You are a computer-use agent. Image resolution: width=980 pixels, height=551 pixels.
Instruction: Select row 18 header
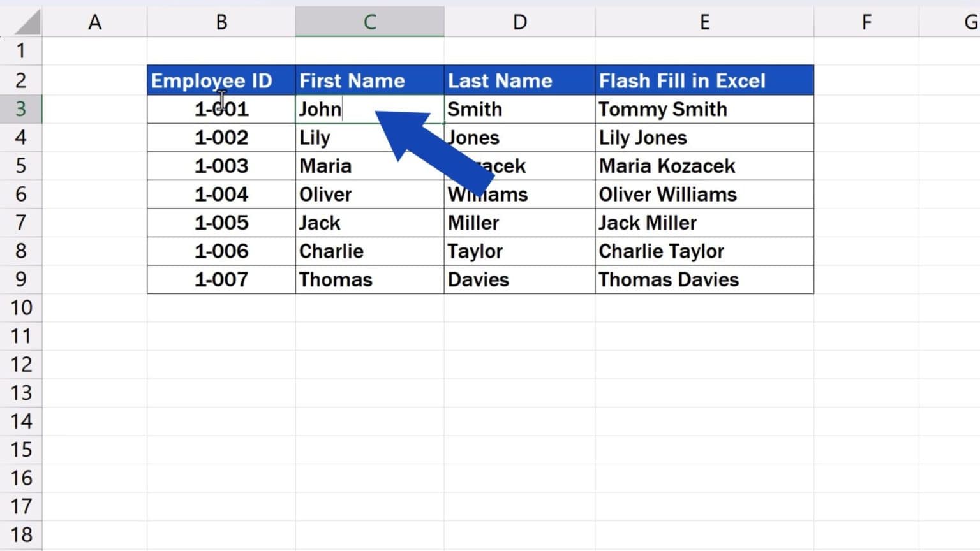coord(21,534)
